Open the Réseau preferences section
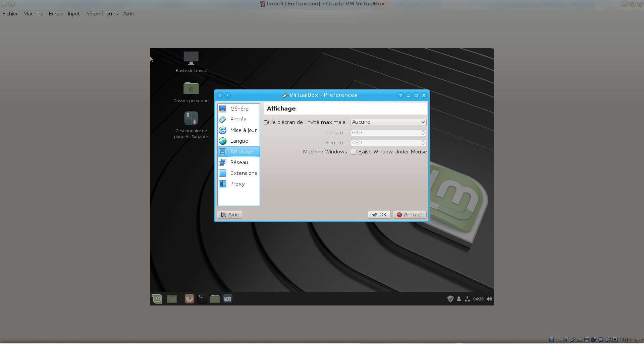Image resolution: width=644 pixels, height=344 pixels. (239, 162)
